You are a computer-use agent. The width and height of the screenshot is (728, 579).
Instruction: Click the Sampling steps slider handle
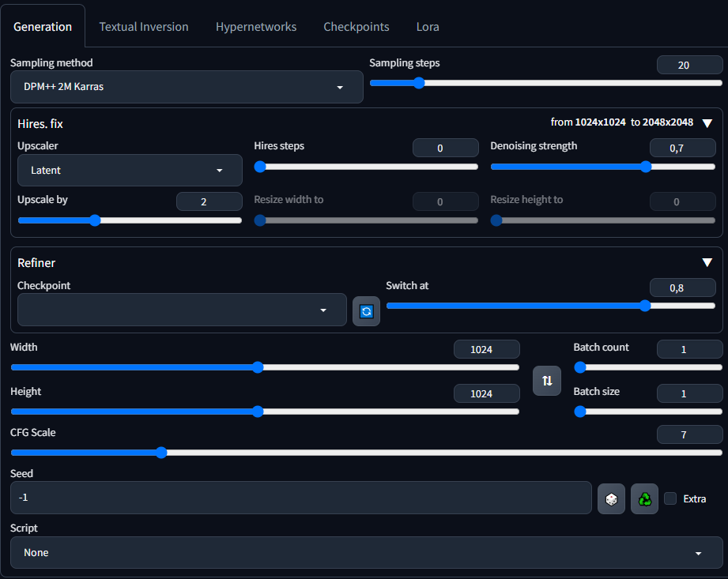pyautogui.click(x=419, y=83)
